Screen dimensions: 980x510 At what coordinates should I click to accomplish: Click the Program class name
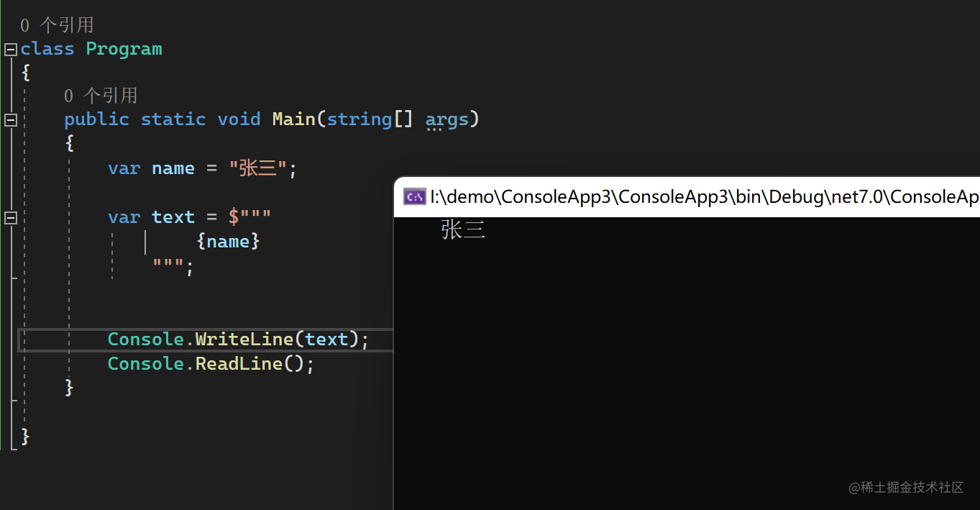click(x=124, y=49)
